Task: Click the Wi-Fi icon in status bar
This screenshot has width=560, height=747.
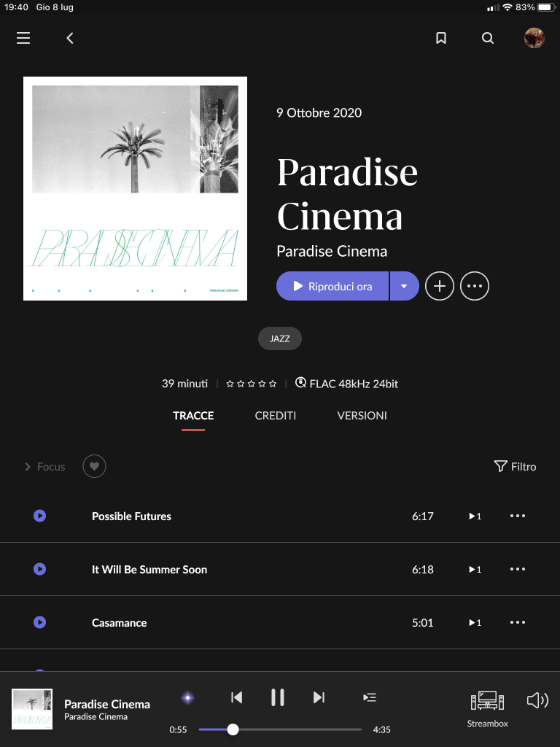Action: click(x=507, y=7)
